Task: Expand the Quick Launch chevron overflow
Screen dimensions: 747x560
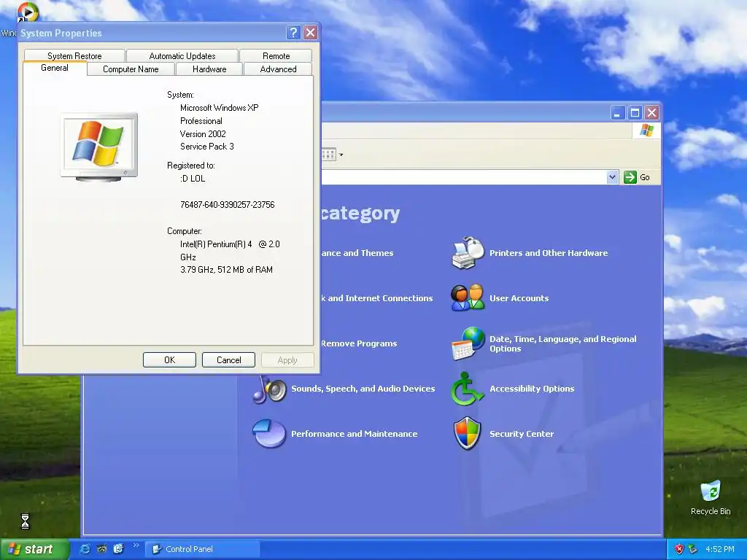Action: coord(136,545)
